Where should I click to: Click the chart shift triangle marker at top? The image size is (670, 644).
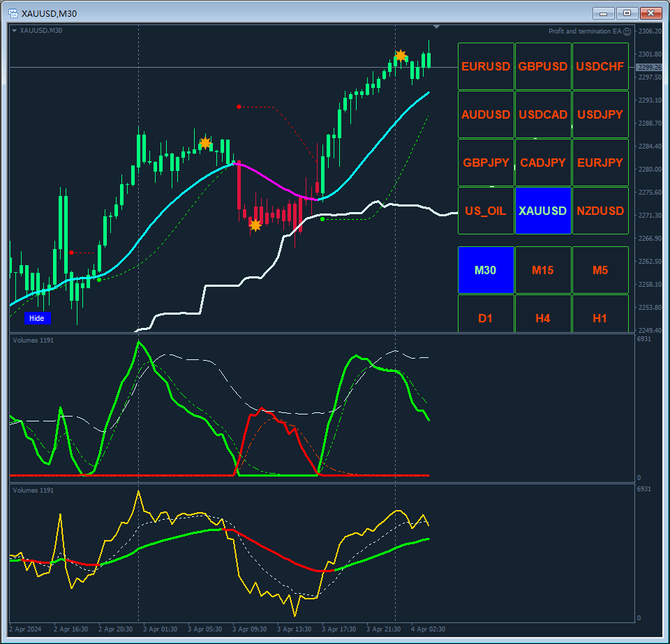(x=436, y=27)
